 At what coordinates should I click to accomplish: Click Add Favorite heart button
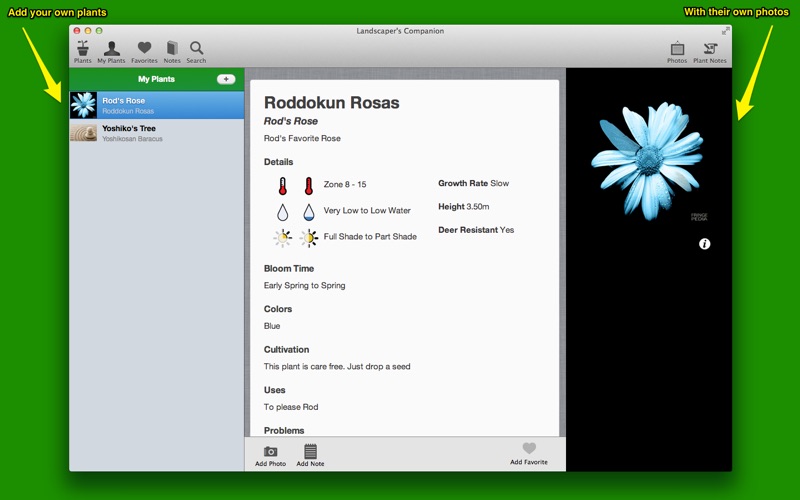pos(529,454)
